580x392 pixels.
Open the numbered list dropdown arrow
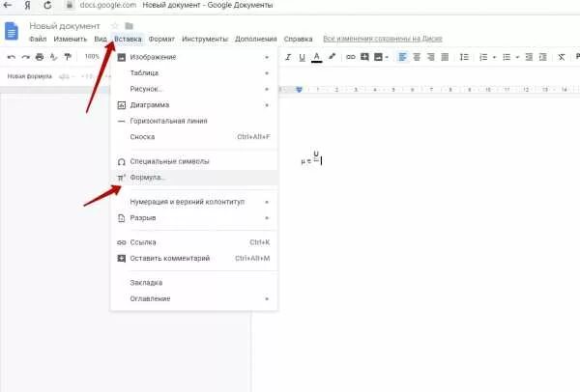coord(494,57)
